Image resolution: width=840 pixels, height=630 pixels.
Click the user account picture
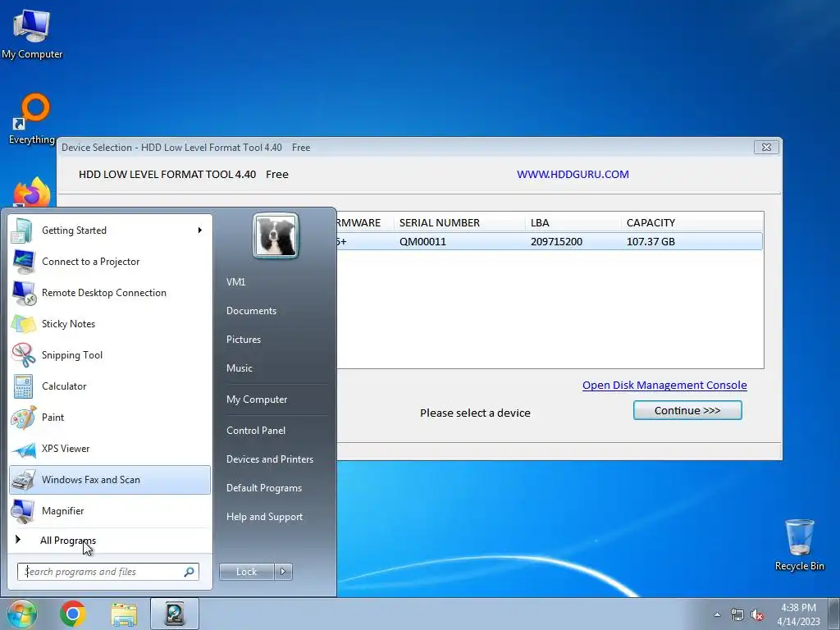point(276,235)
